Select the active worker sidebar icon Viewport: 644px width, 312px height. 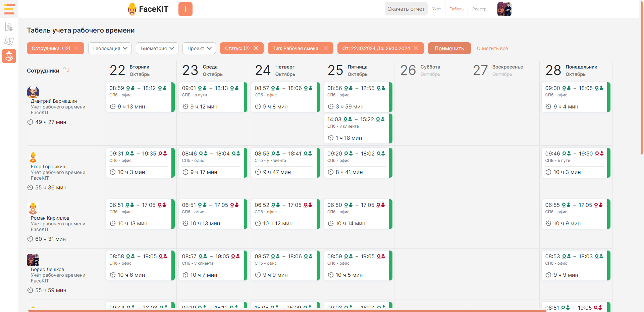pos(9,56)
